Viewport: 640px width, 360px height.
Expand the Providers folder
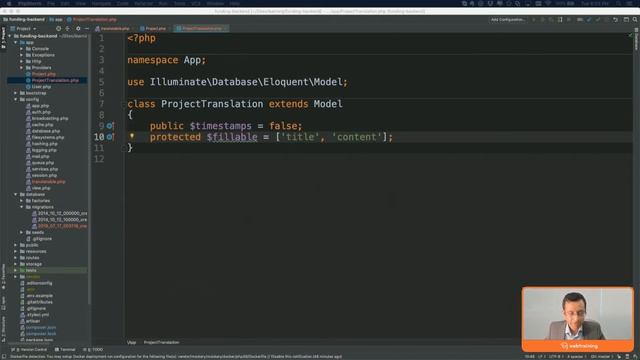click(21, 68)
